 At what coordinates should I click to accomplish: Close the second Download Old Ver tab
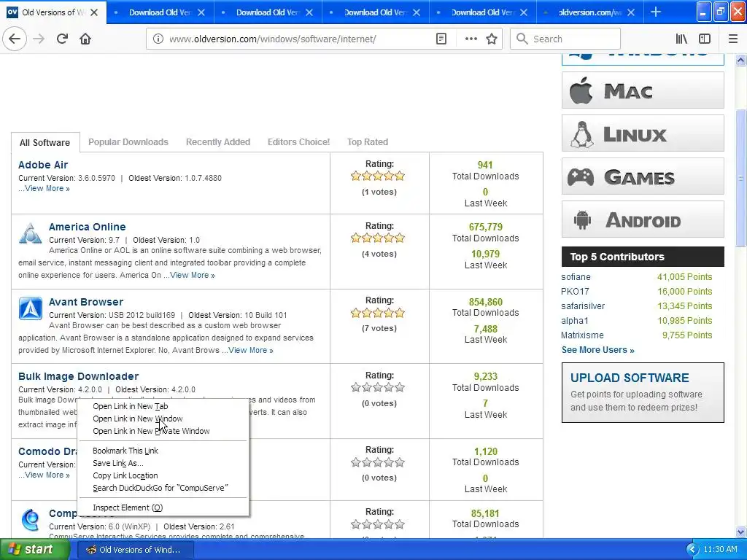309,12
